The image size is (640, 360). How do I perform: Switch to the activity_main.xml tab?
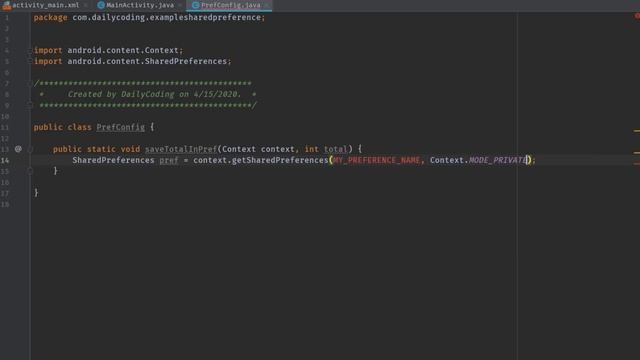point(45,5)
